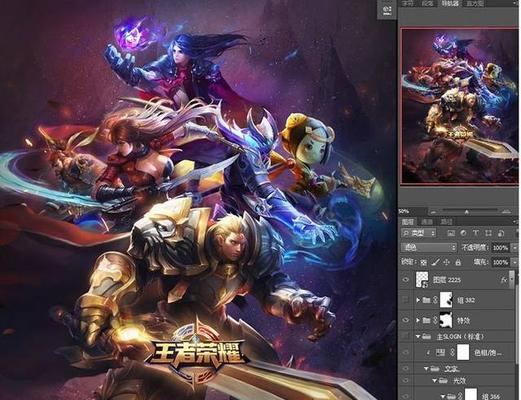Switch to the 路径 (Paths) tab
The height and width of the screenshot is (400, 521).
coord(446,222)
